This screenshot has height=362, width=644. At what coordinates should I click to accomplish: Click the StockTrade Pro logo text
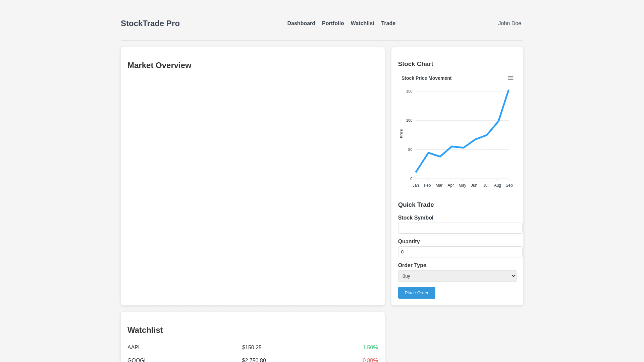pos(150,23)
